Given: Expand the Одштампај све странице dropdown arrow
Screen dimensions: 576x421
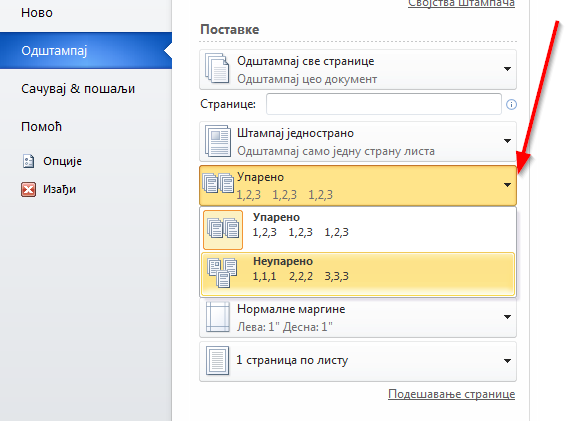Looking at the screenshot, I should [x=507, y=69].
